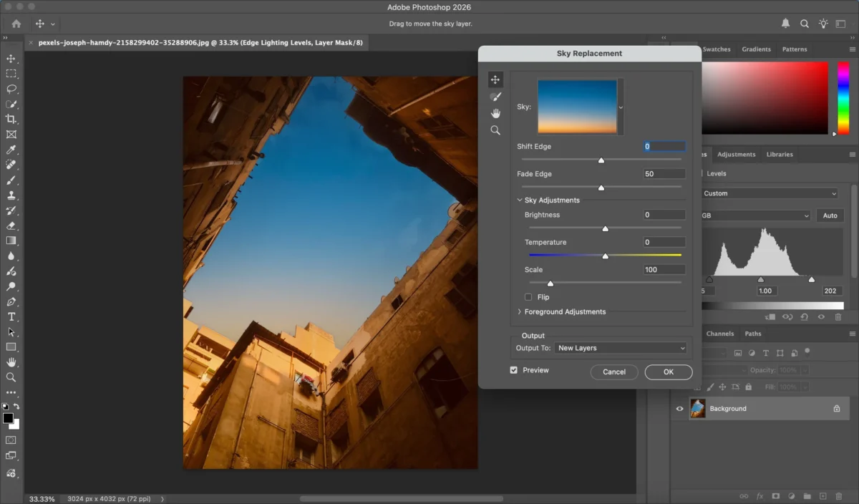Click the Temperature slider handle
Viewport: 859px width, 504px height.
pyautogui.click(x=605, y=256)
